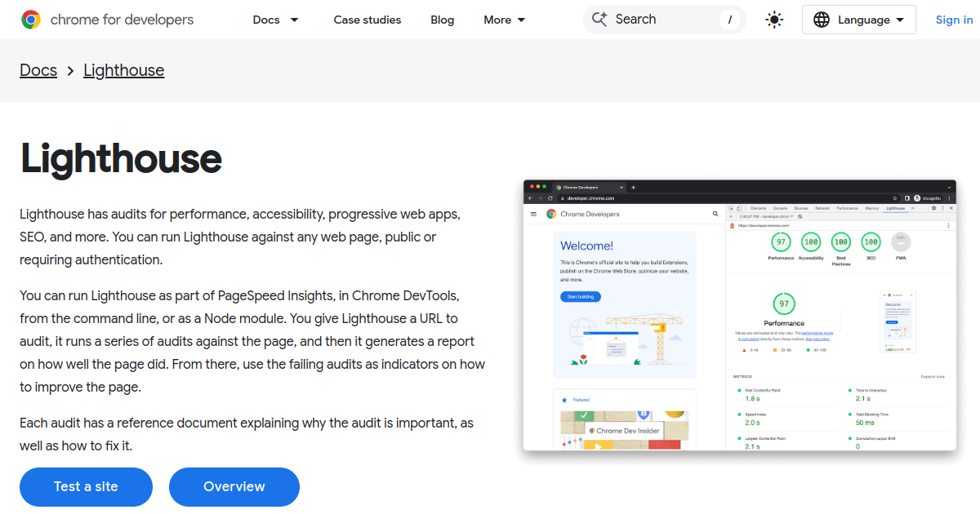Click the search sparkle magnifier icon
The image size is (980, 514).
[599, 19]
